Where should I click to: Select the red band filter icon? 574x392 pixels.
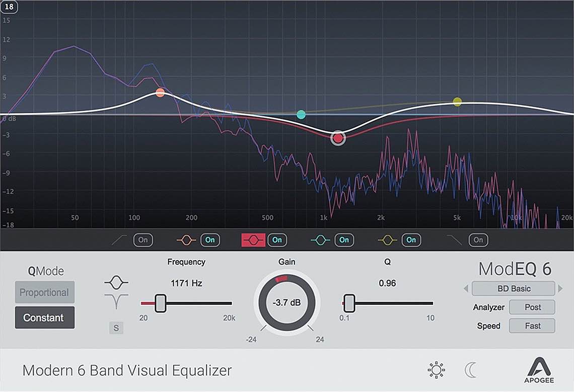click(x=253, y=240)
